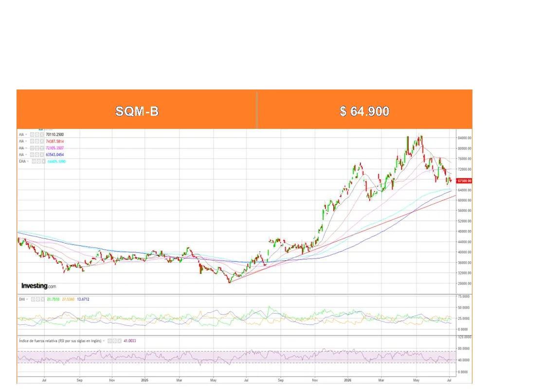Click the red 67500.00 current price label
The height and width of the screenshot is (392, 541).
[x=464, y=180]
